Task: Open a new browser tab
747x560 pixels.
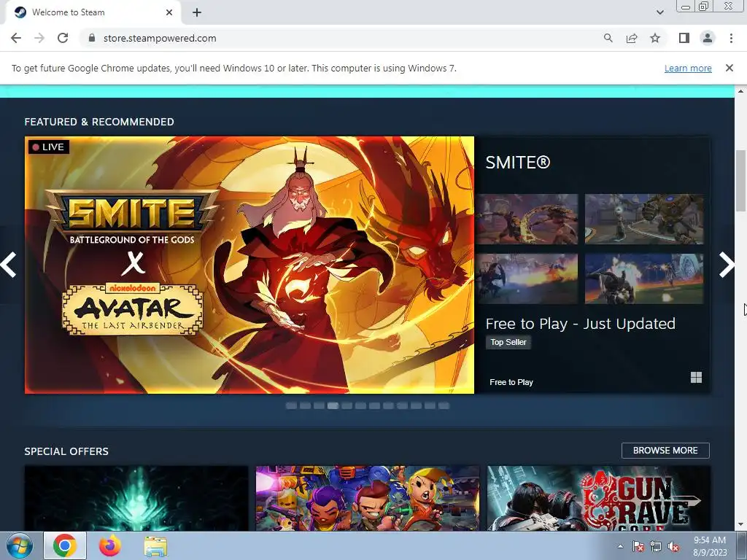Action: tap(197, 12)
